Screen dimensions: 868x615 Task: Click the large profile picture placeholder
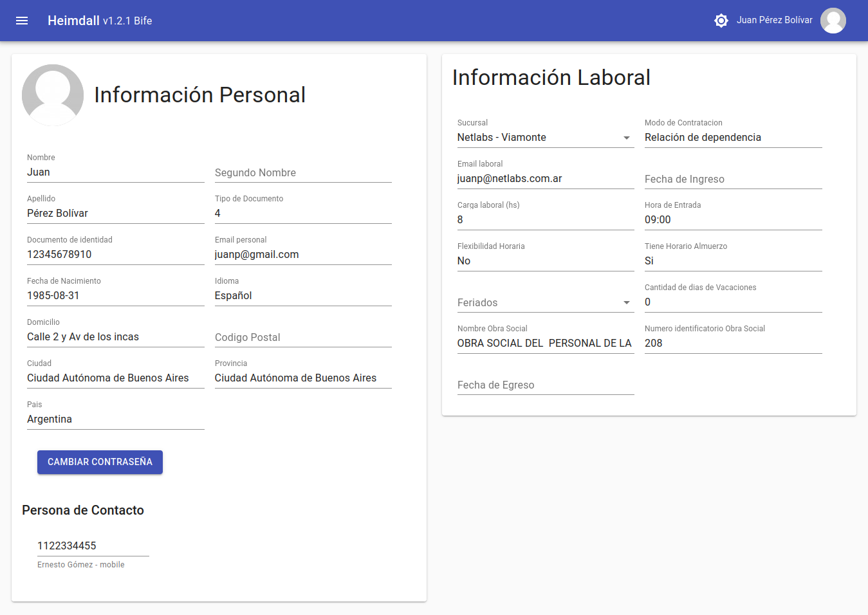pos(53,95)
